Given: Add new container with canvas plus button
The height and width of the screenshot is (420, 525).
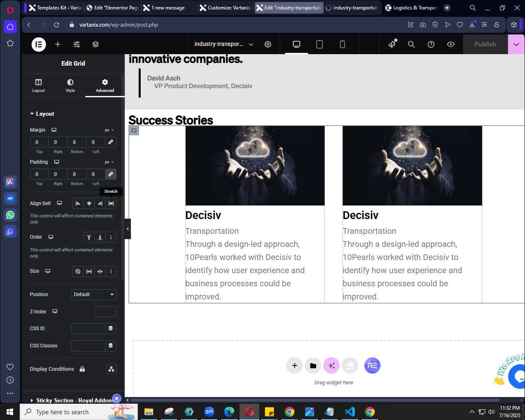Looking at the screenshot, I should (x=294, y=365).
